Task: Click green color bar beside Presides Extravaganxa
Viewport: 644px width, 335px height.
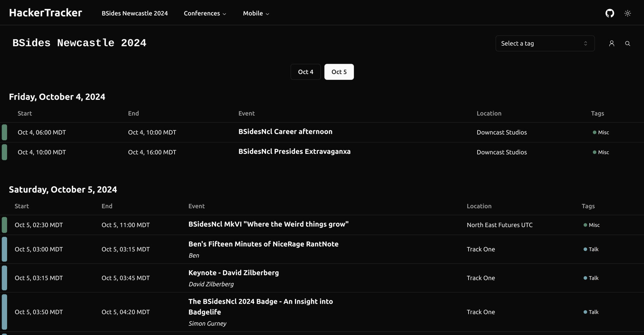Action: click(x=5, y=152)
